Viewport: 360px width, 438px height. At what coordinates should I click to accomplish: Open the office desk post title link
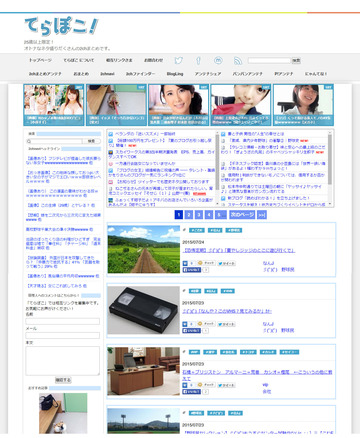257,375
